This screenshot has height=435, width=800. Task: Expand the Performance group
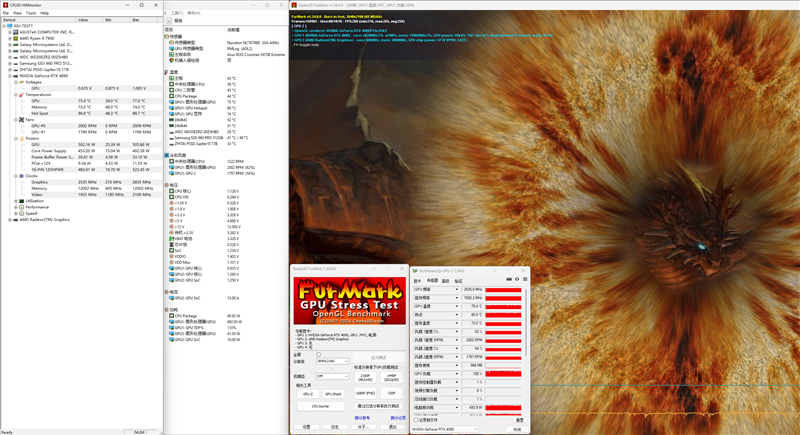point(16,207)
